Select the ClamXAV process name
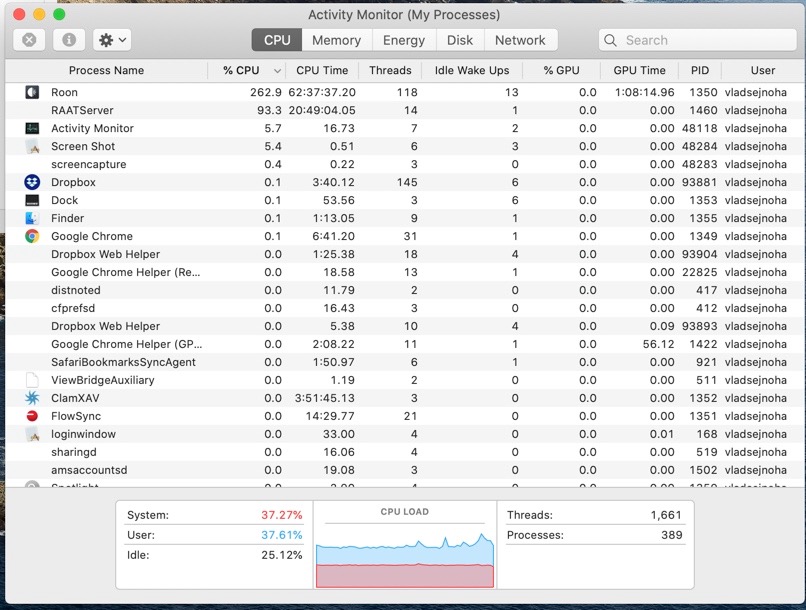This screenshot has height=610, width=806. (x=75, y=398)
